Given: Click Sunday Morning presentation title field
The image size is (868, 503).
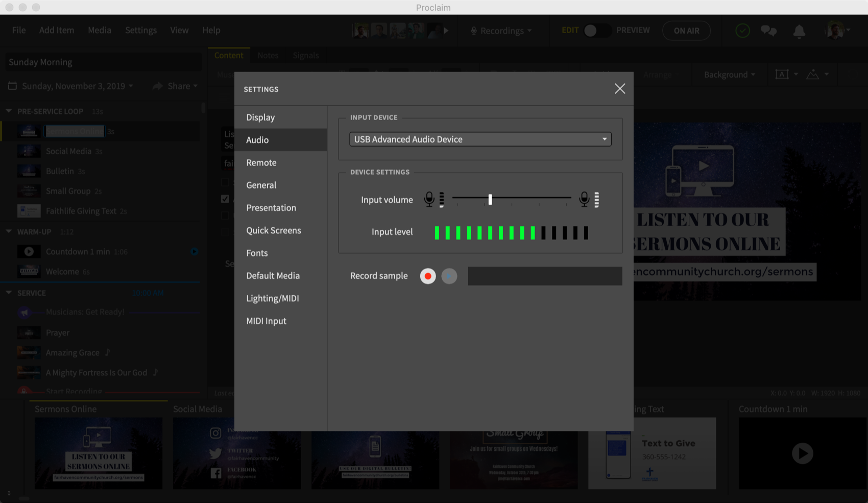Looking at the screenshot, I should (x=103, y=62).
